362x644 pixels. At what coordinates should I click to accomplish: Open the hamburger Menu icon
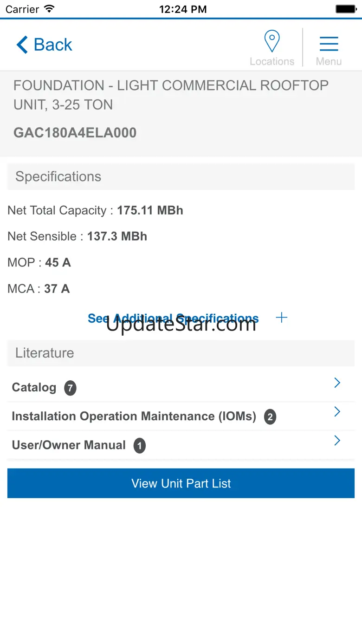329,44
